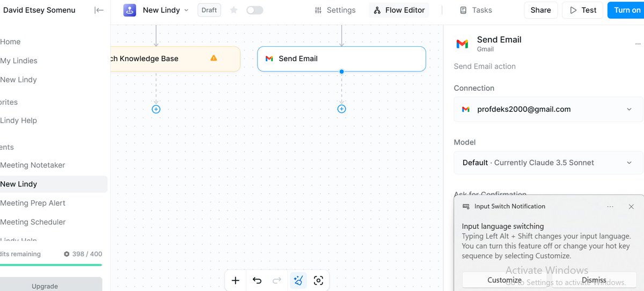Switch to Flow Editor tab

(x=399, y=10)
